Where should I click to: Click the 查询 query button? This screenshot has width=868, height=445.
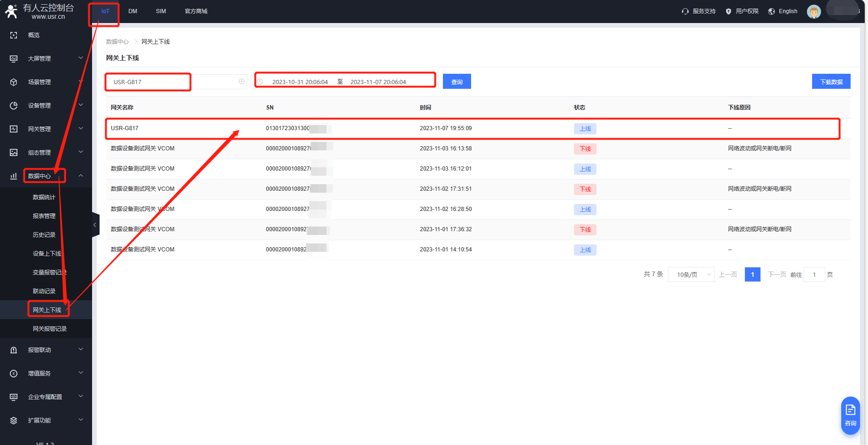point(457,82)
